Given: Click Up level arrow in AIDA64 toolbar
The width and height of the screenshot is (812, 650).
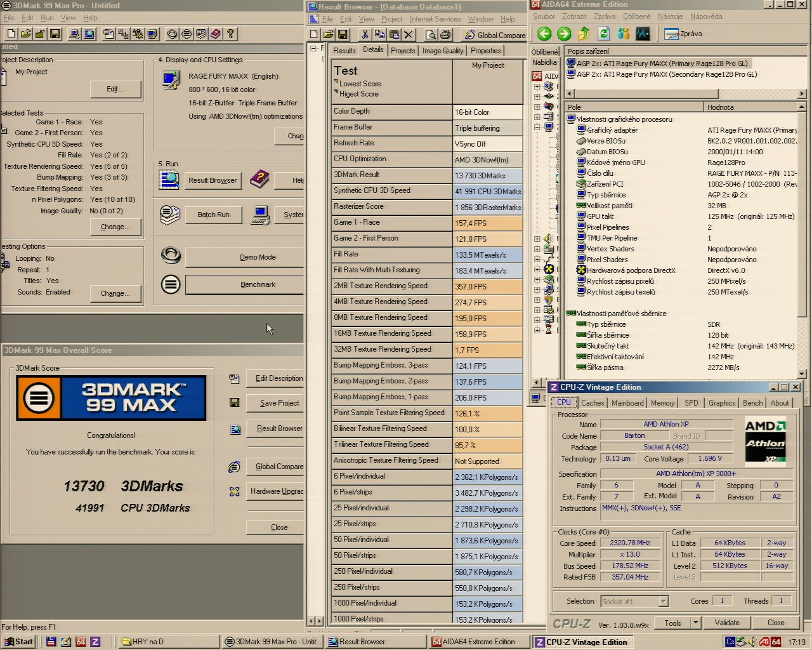Looking at the screenshot, I should [584, 34].
